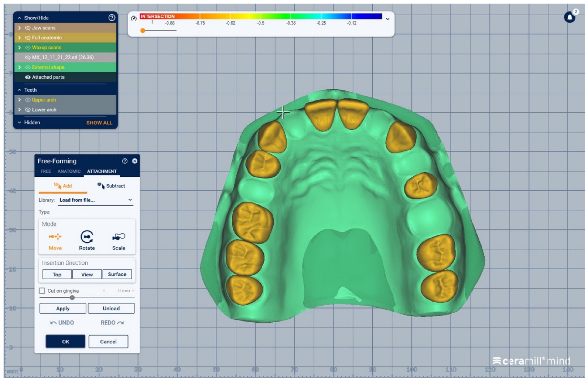The width and height of the screenshot is (588, 383).
Task: Select the Rotate mode icon
Action: tap(87, 237)
